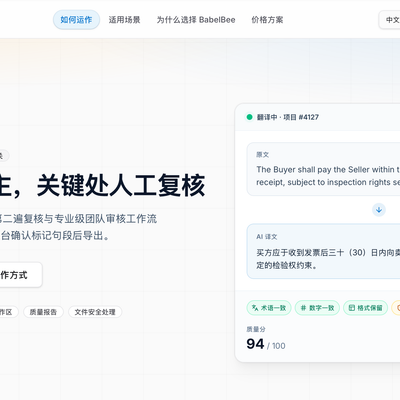Viewport: 400px width, 400px height.
Task: Click the layout icon in 格式保留 chip
Action: [352, 308]
